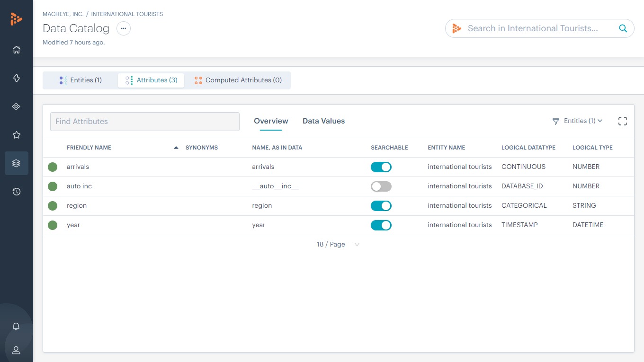Click INTERNATIONAL TOURISTS breadcrumb link

pyautogui.click(x=127, y=14)
